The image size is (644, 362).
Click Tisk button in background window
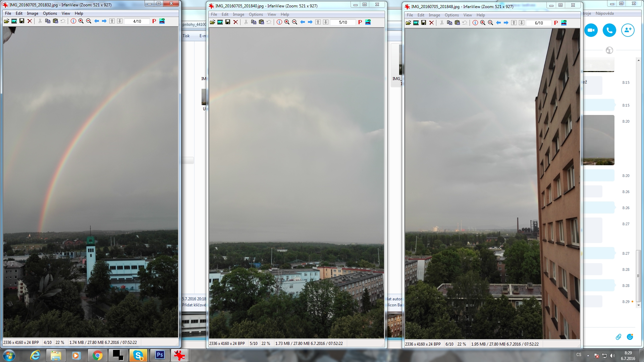coord(186,36)
